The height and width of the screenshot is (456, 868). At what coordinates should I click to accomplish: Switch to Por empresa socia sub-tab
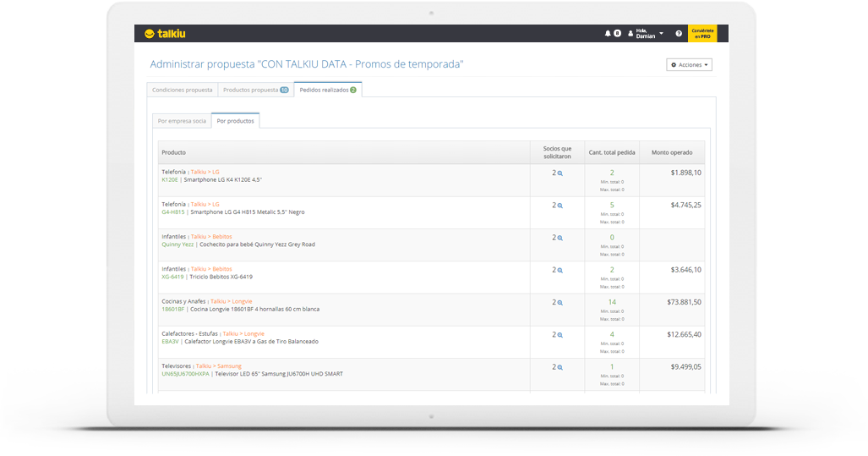182,121
